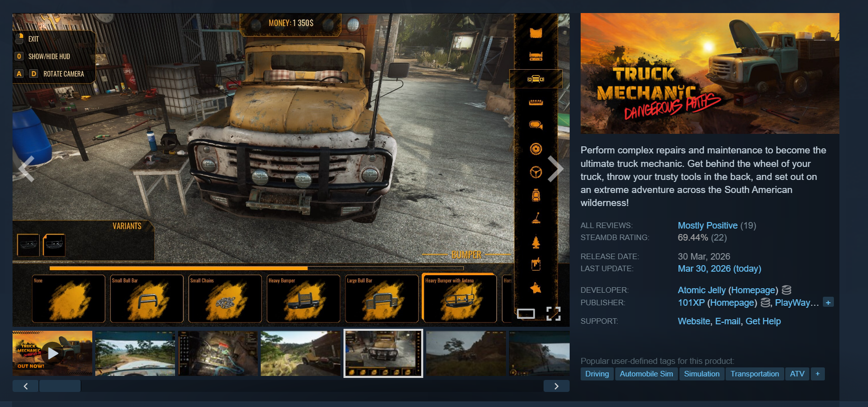
Task: Click the SteamDB rating value 69.44% (22)
Action: [702, 238]
